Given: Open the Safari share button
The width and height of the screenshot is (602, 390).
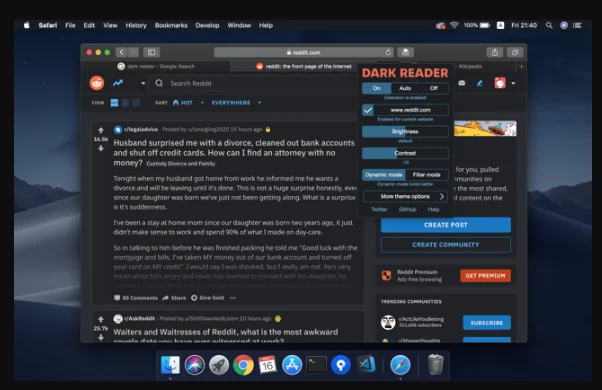Looking at the screenshot, I should [x=495, y=52].
